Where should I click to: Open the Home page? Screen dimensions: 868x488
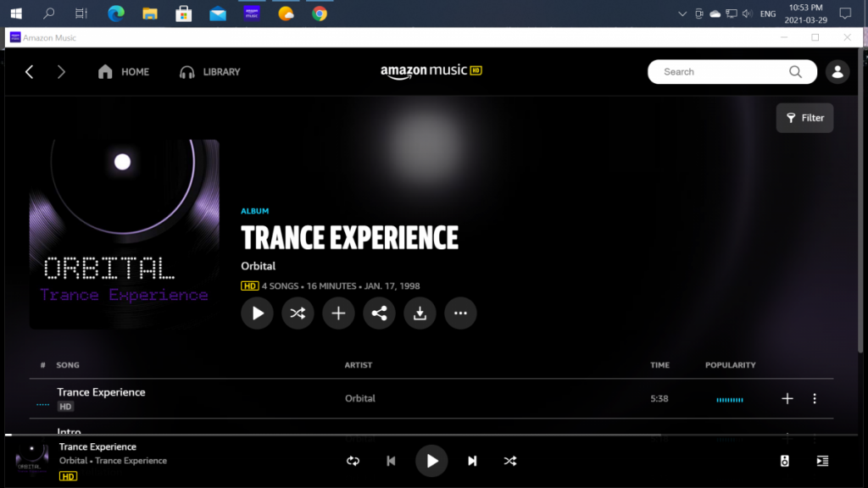[x=124, y=72]
